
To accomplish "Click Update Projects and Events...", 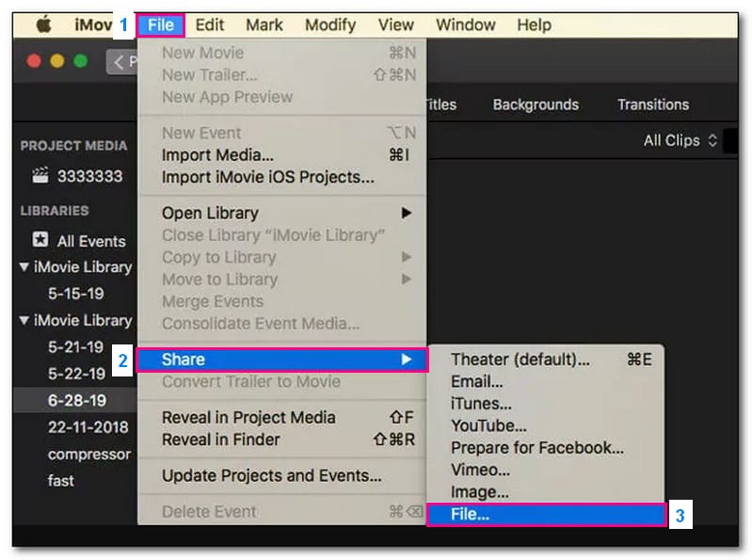I will [271, 475].
